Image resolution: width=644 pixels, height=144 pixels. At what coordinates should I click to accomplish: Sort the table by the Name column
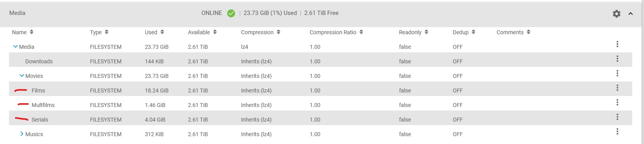point(23,32)
